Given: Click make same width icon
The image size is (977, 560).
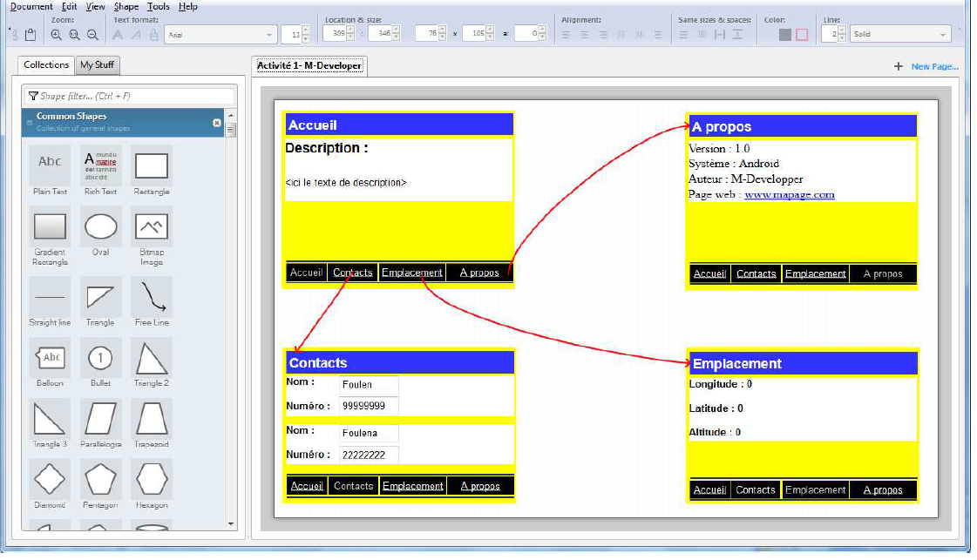Looking at the screenshot, I should tap(683, 35).
